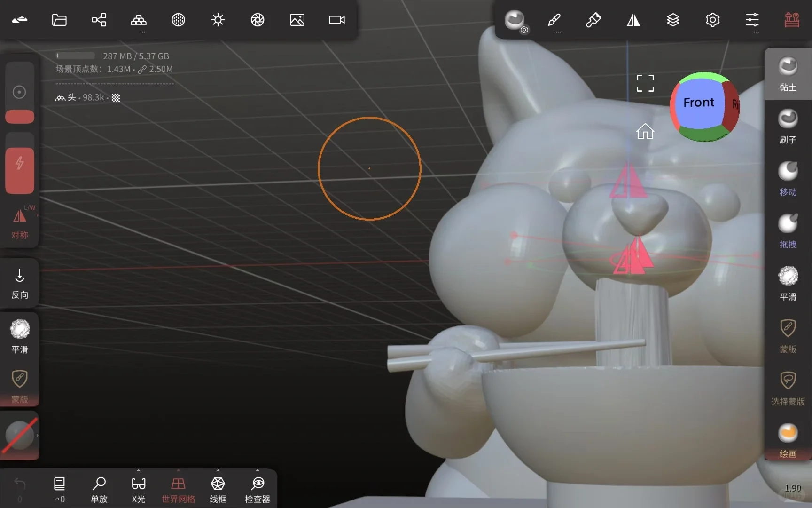812x508 pixels.
Task: Open tool settings sphere with gear
Action: (x=515, y=21)
